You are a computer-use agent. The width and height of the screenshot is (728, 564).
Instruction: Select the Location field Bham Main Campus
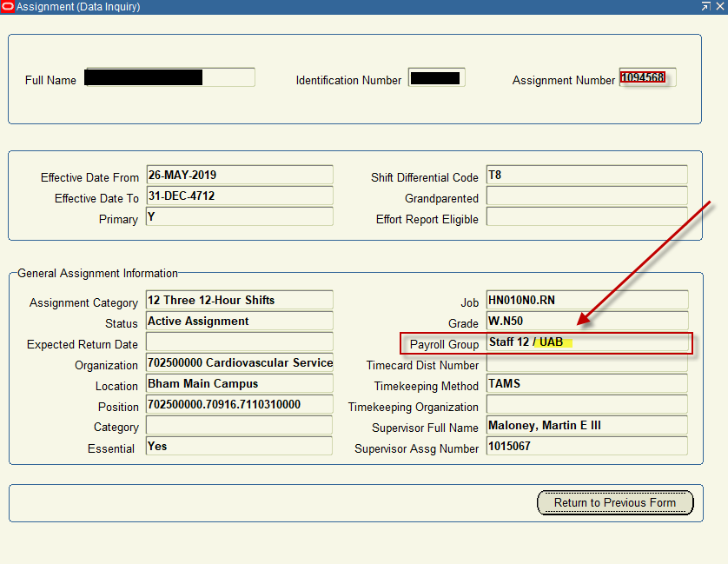[x=239, y=384]
